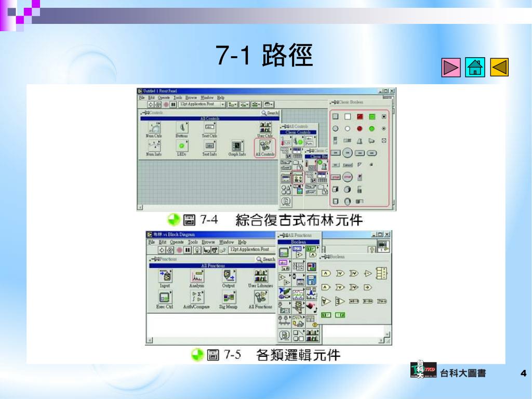532x399 pixels.
Task: Open Front Panel 12pt Application Font dropdown
Action: pos(202,104)
